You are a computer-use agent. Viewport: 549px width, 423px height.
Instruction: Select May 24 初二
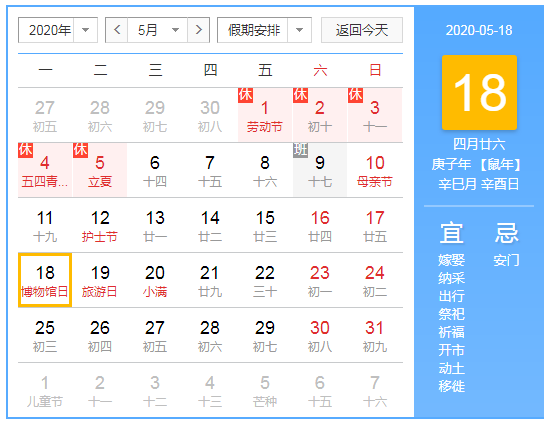pos(375,280)
